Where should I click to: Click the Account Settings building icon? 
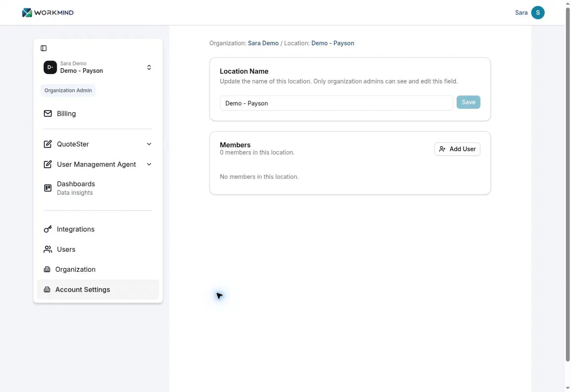coord(47,290)
